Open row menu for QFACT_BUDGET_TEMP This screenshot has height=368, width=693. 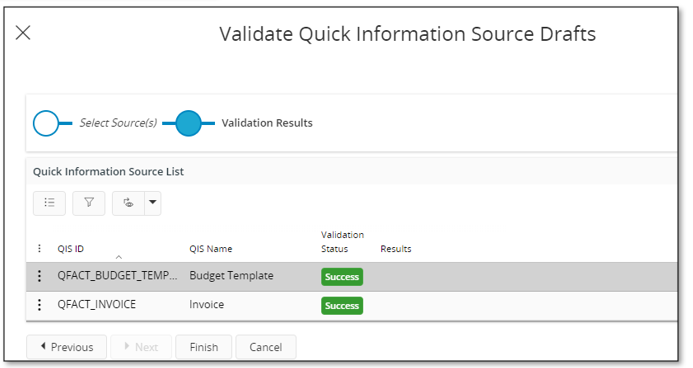click(39, 276)
